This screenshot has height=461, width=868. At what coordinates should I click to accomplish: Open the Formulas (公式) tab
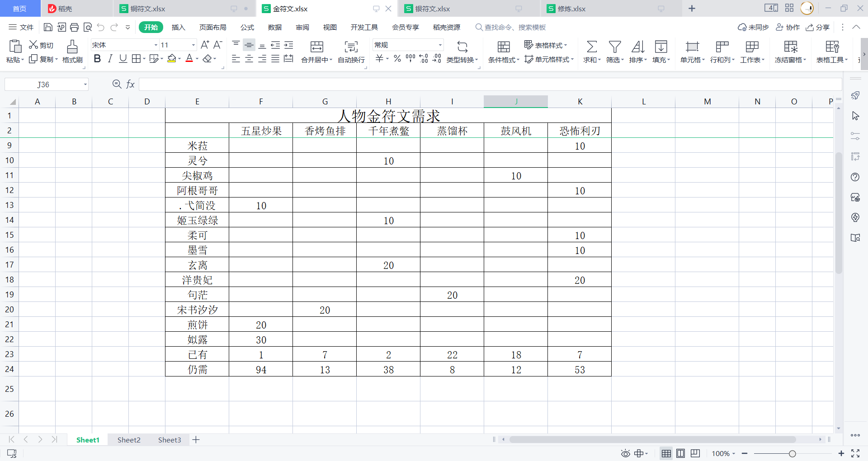pyautogui.click(x=247, y=27)
